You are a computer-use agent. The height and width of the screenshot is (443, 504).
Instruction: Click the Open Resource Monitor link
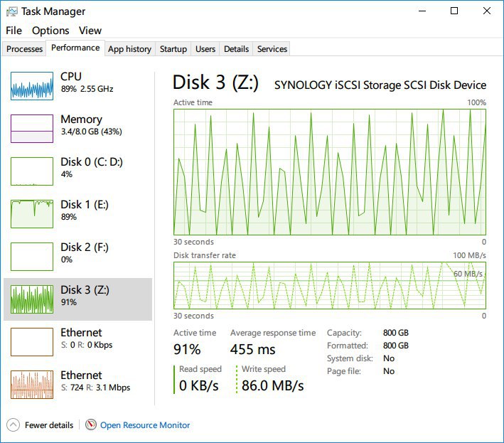tap(145, 425)
